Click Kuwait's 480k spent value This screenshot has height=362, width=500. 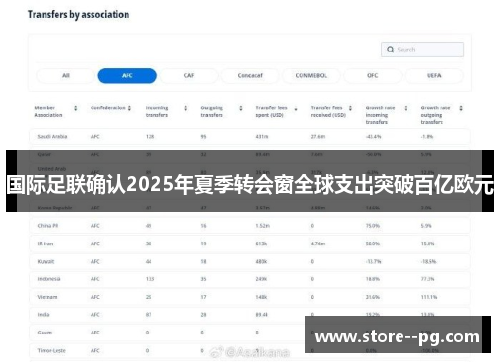(x=261, y=261)
